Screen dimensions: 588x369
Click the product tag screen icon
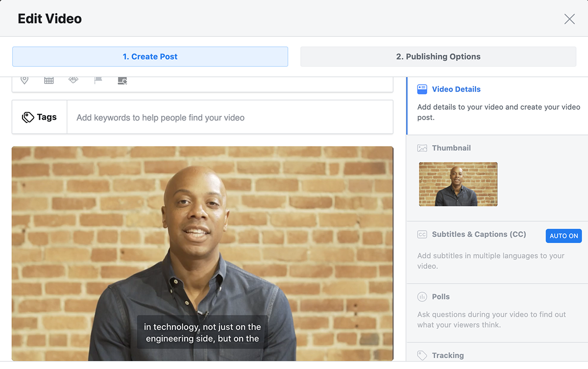(122, 80)
